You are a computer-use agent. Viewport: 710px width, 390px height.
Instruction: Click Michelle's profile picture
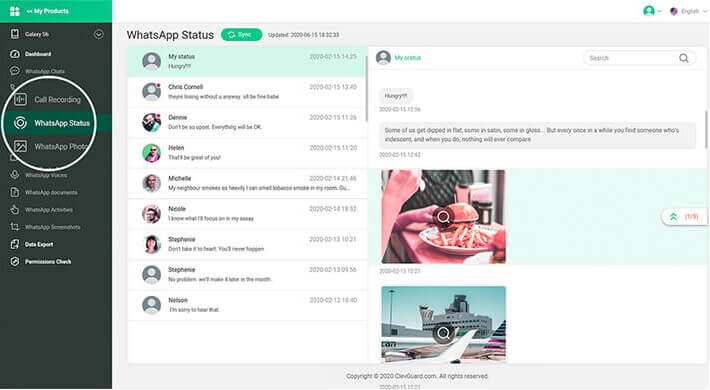tap(151, 183)
